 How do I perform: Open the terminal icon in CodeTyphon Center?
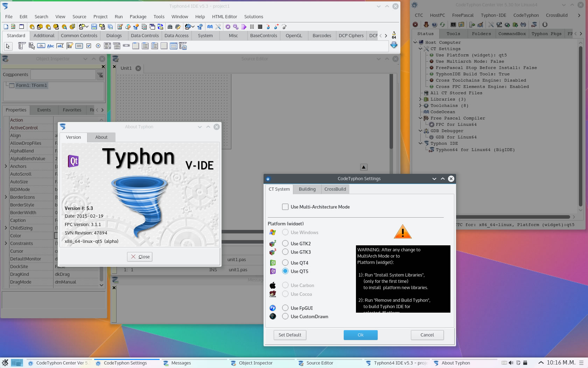453,25
